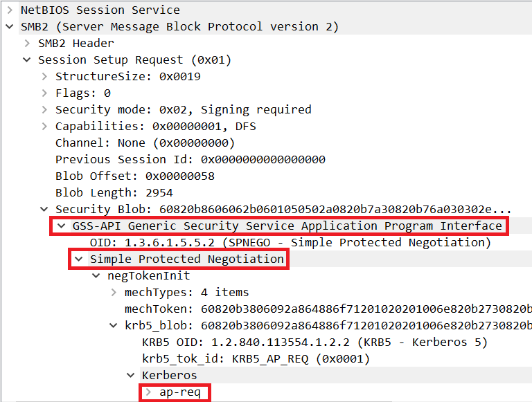Expand the StructureSize: 0x0019 field
532x402 pixels.
coord(44,77)
